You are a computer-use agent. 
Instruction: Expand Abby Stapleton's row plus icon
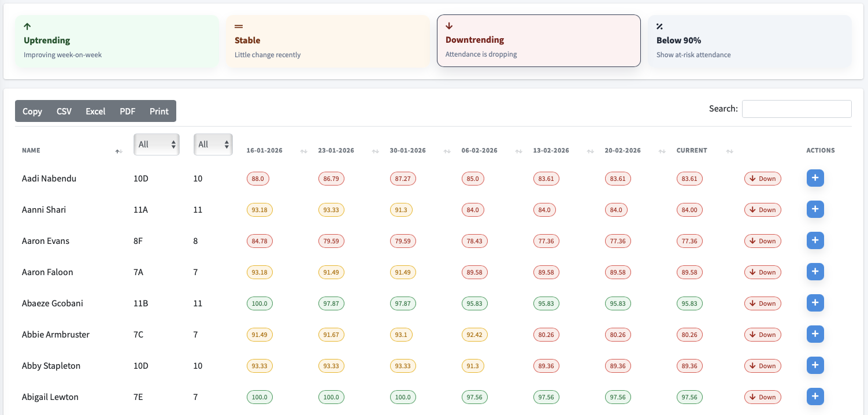(x=815, y=365)
